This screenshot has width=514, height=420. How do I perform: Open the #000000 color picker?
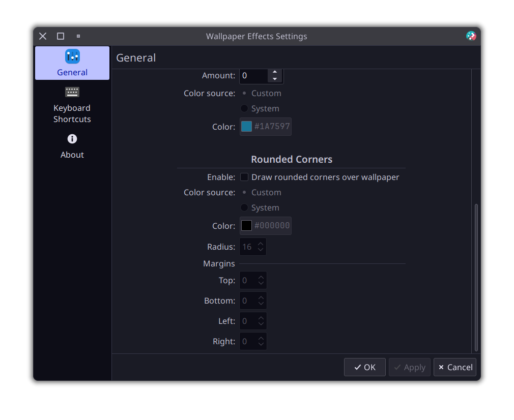(266, 226)
